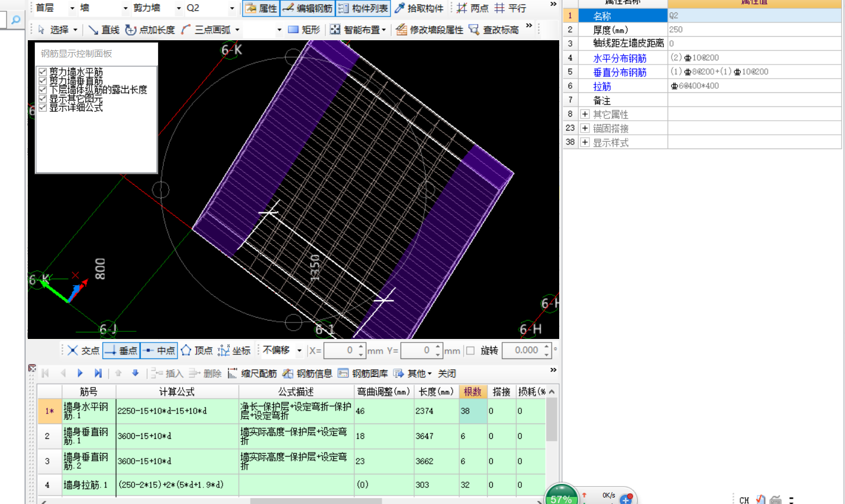
Task: Enable the 旋转 rotation checkbox
Action: (470, 351)
